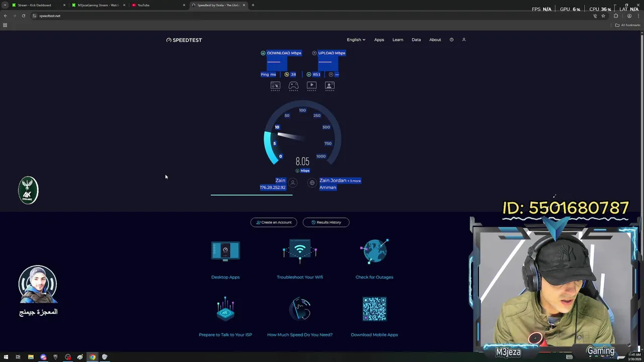Image resolution: width=644 pixels, height=362 pixels.
Task: Click the Speedtest logo in header
Action: pyautogui.click(x=184, y=40)
